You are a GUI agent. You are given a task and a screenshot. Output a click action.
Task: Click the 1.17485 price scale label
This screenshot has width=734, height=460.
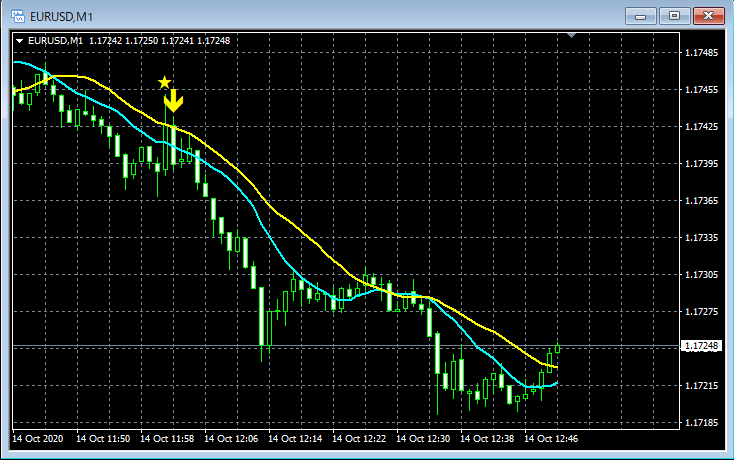tap(701, 53)
